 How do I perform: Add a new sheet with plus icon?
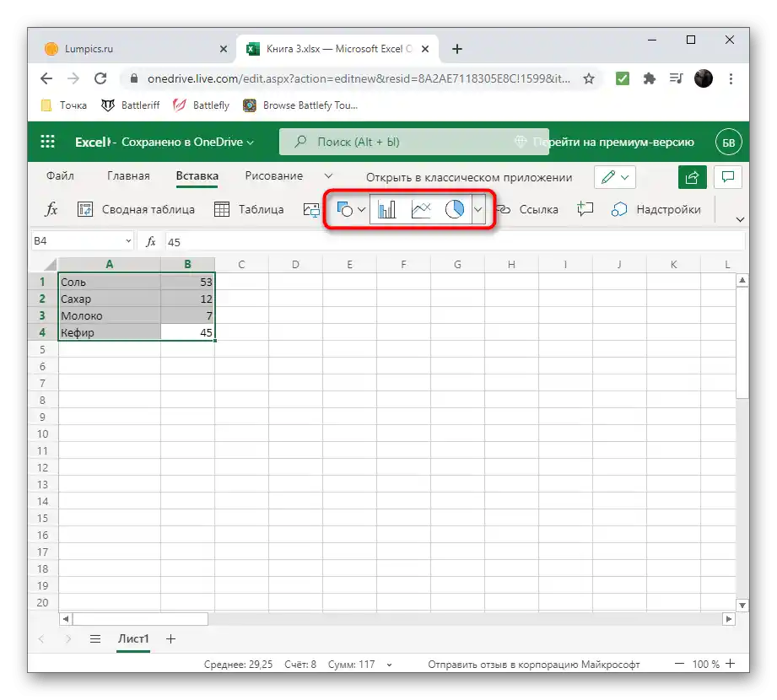(x=171, y=639)
